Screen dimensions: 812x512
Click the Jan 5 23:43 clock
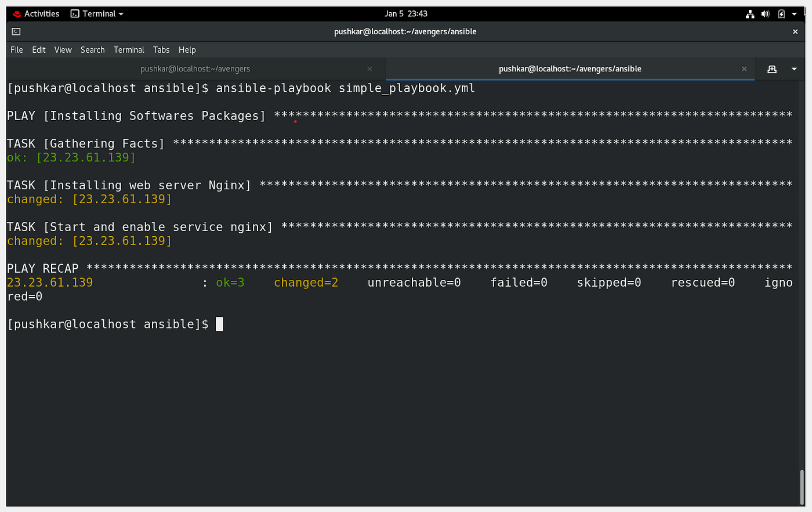(x=406, y=14)
